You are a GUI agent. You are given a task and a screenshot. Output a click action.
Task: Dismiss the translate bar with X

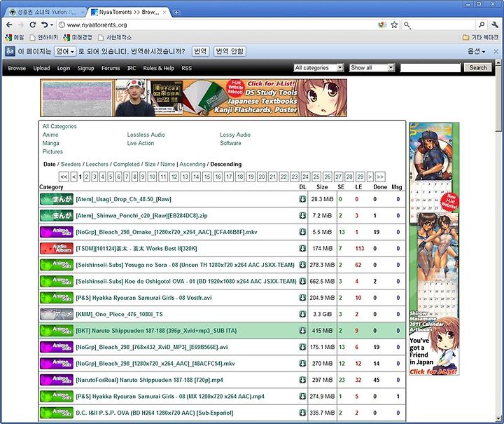click(x=496, y=51)
